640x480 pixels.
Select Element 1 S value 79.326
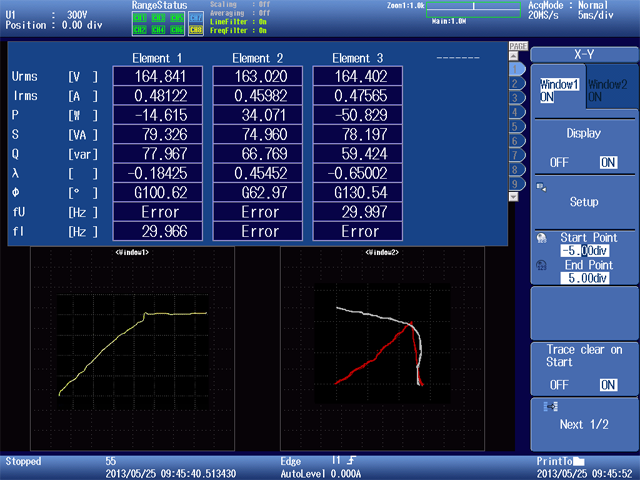158,134
